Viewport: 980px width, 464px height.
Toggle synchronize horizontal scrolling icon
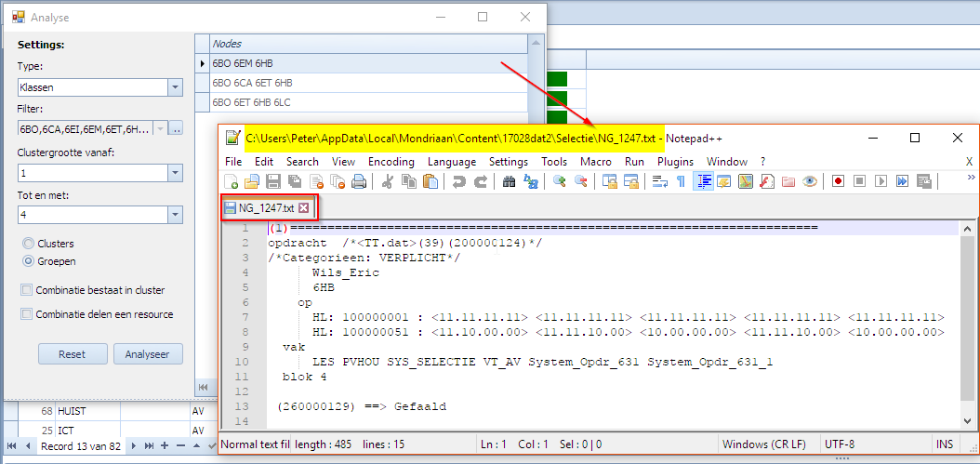click(630, 182)
